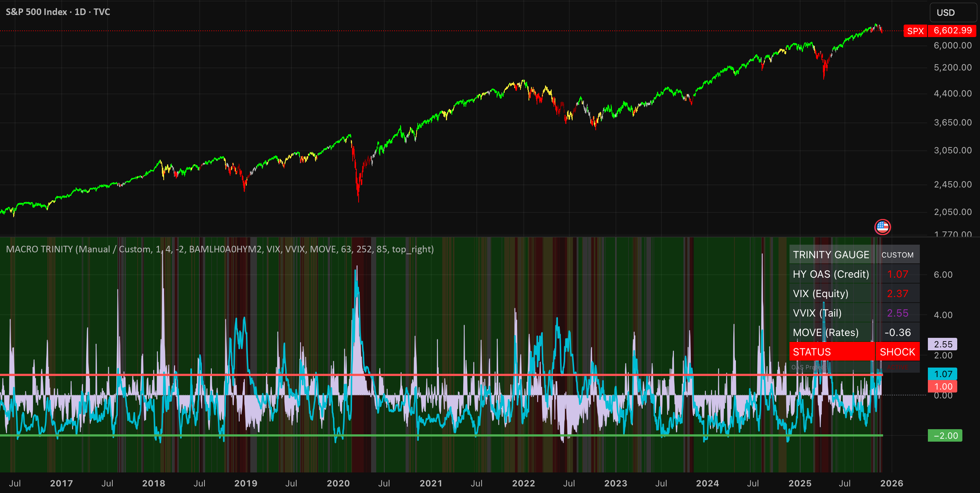Screen dimensions: 980x493
Task: Click the MACRO TRINITY indicator legend
Action: point(220,249)
